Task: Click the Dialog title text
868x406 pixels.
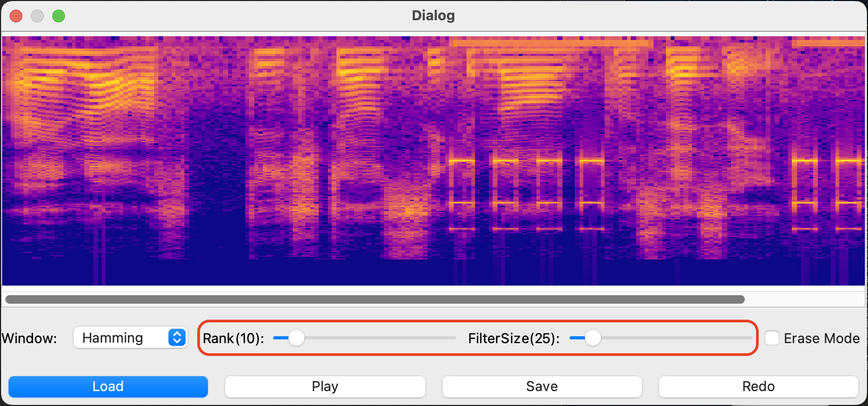Action: (433, 15)
